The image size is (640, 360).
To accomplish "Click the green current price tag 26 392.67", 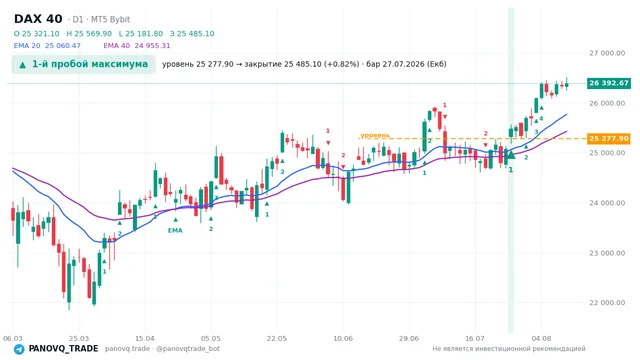I will point(609,83).
